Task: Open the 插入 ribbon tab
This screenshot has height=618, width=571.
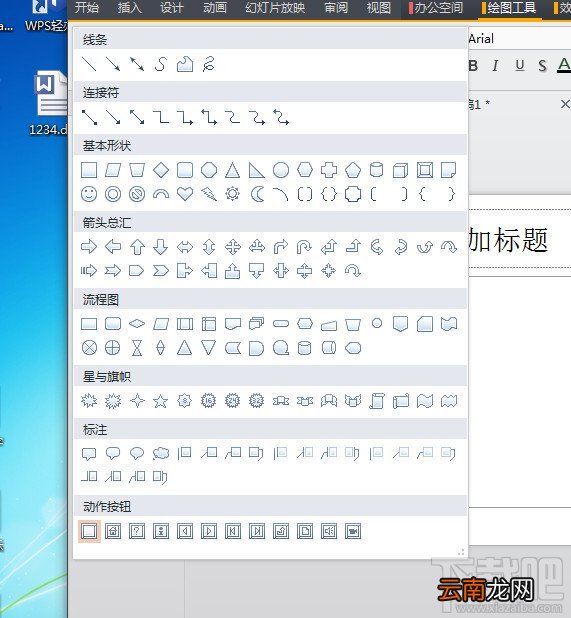Action: tap(130, 7)
